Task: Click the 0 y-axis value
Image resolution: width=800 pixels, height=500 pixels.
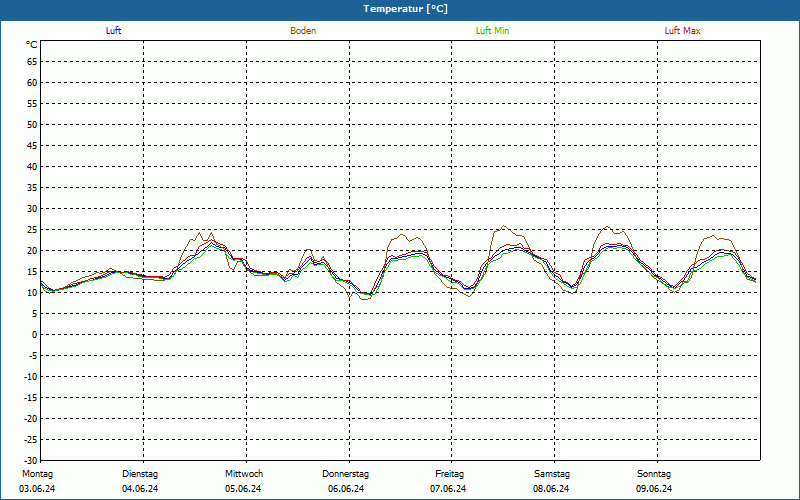Action: click(35, 335)
